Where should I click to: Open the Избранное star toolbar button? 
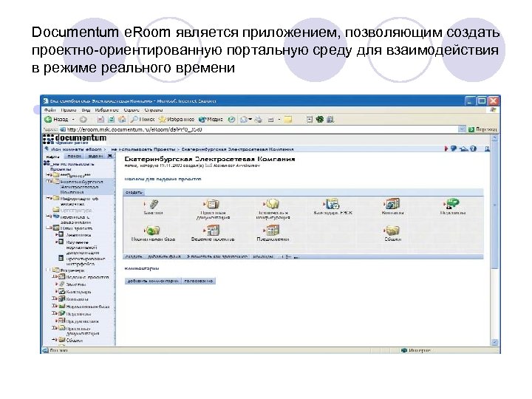(177, 120)
